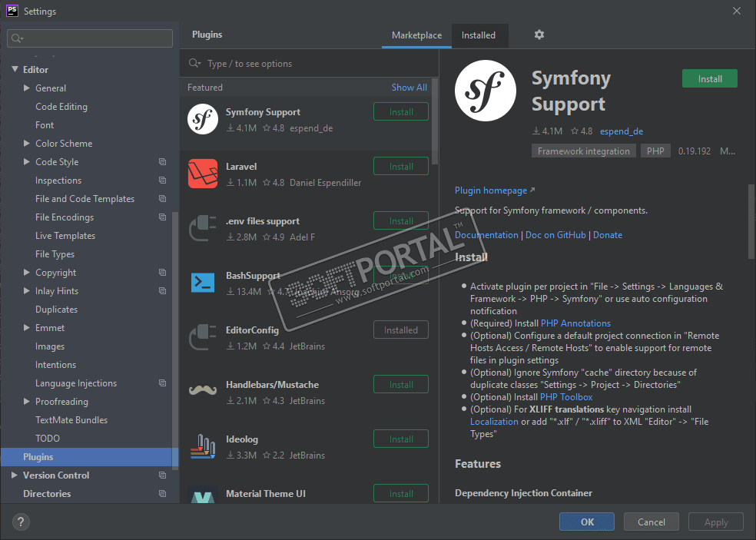Click project-level icon beside Copyright
This screenshot has height=540, width=756.
tap(162, 273)
